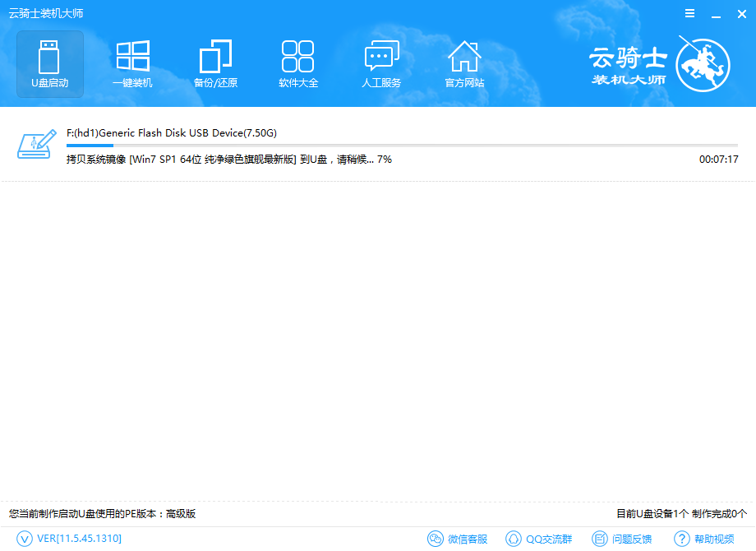Select the U盘启动 (USB boot) tool
The image size is (756, 551).
click(49, 63)
